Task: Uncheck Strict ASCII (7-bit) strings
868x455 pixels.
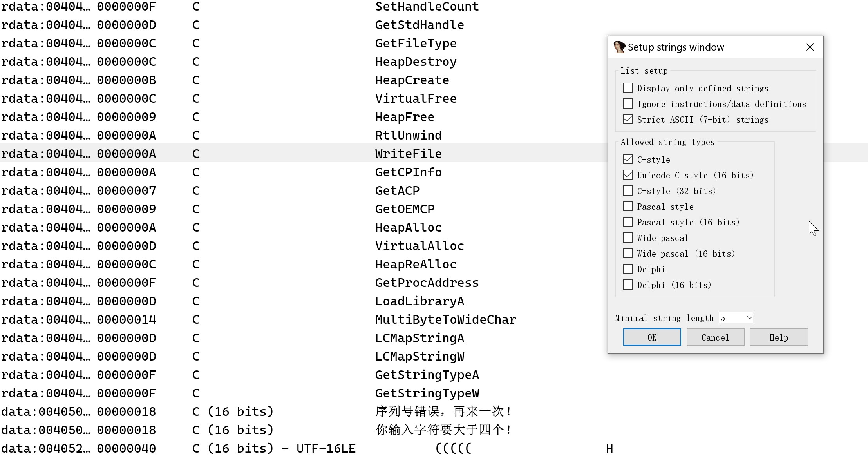Action: 628,120
